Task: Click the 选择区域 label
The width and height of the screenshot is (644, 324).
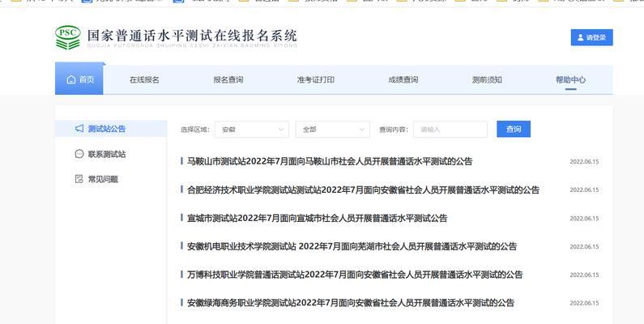Action: coord(195,130)
